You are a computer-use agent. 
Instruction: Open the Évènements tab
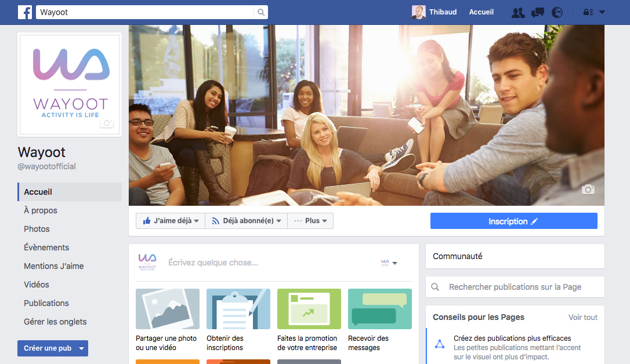point(46,247)
